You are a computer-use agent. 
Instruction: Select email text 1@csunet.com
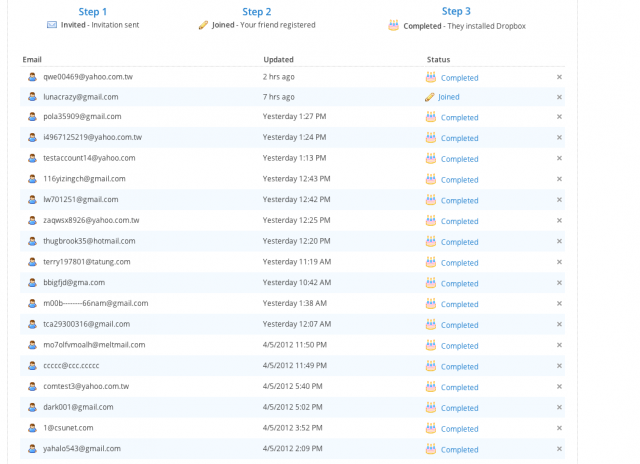point(68,428)
